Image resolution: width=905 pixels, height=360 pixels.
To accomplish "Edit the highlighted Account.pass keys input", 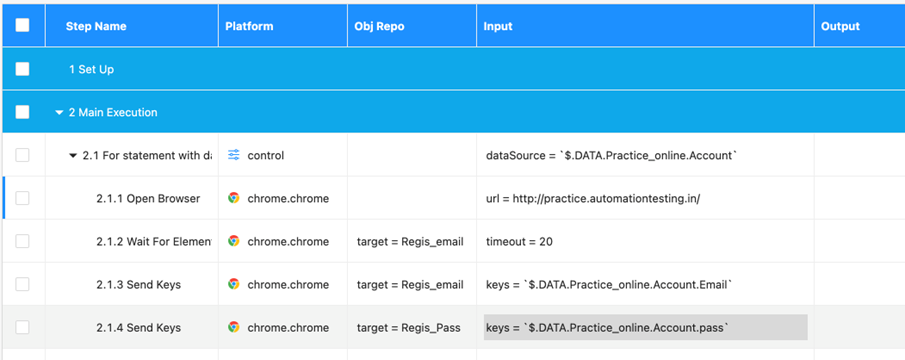I will [x=645, y=327].
